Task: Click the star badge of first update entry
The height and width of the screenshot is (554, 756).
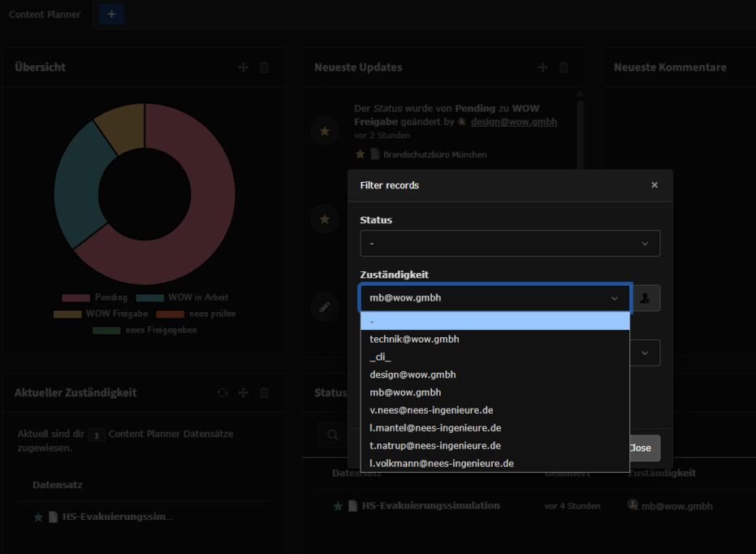Action: (325, 131)
